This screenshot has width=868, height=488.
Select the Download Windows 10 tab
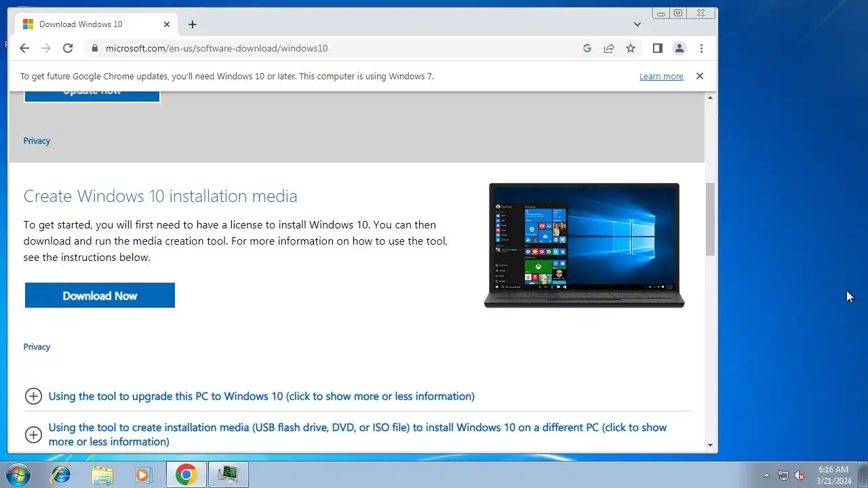96,24
